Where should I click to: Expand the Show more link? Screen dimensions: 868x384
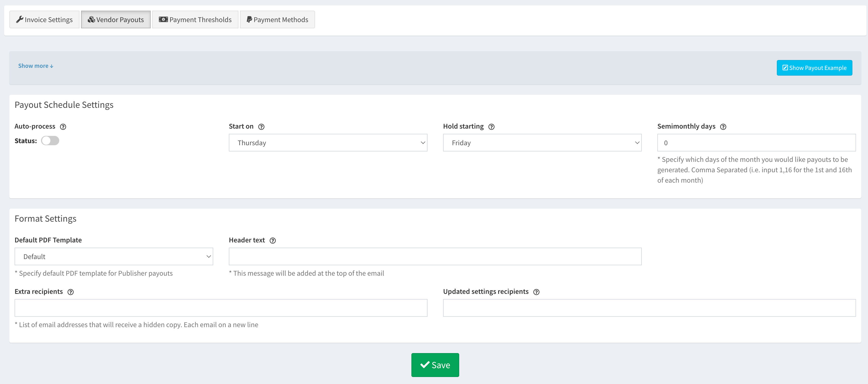[x=35, y=66]
